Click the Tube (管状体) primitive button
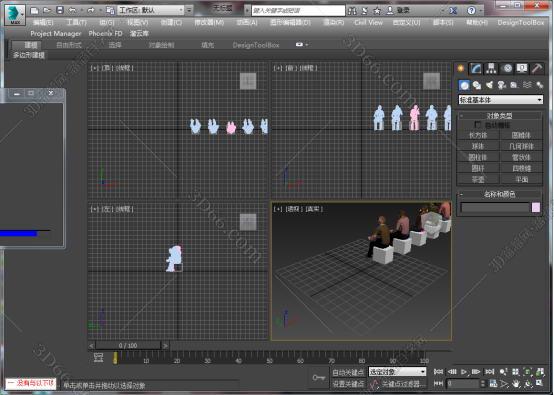 pos(521,157)
